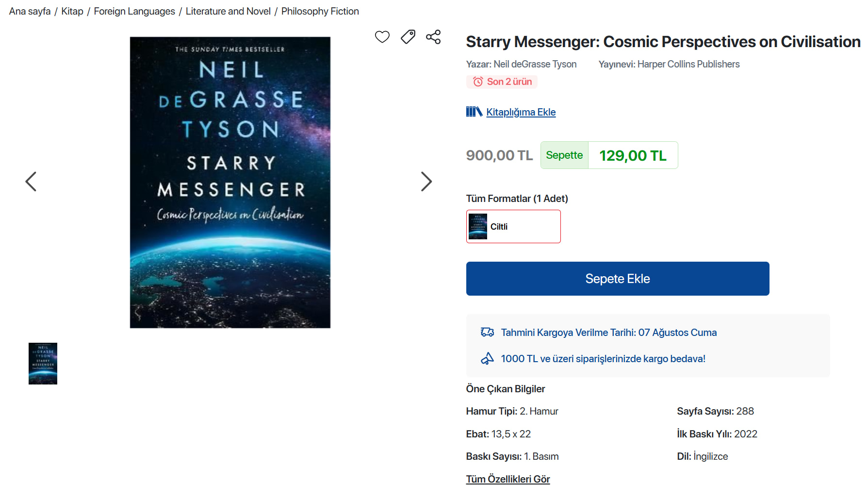The image size is (868, 501).
Task: Show previous product image arrow
Action: [31, 182]
